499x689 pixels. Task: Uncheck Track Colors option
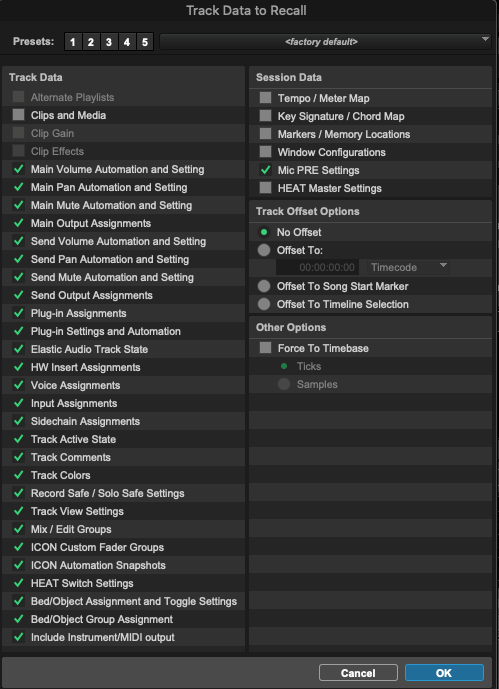(x=18, y=475)
